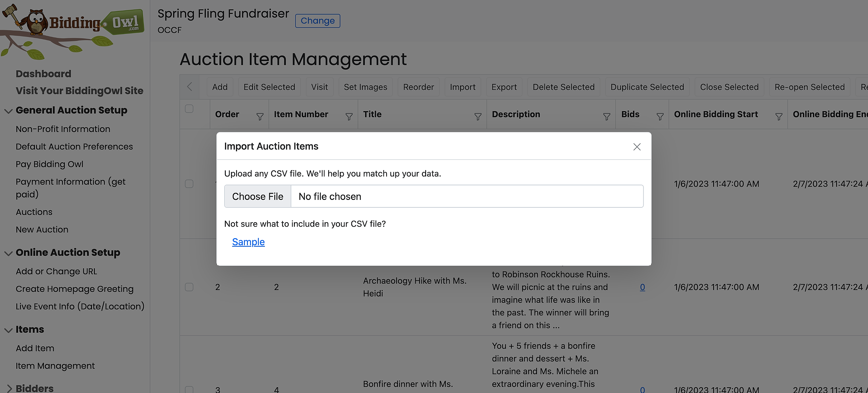This screenshot has height=393, width=868.
Task: Check the row for item order 2
Action: [189, 287]
